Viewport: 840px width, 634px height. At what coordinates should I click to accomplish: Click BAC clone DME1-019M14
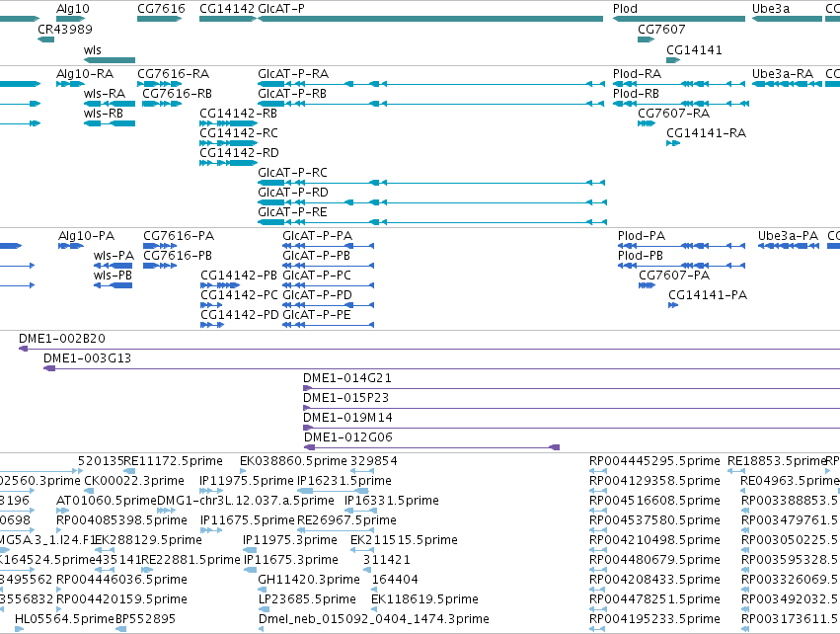tap(348, 418)
